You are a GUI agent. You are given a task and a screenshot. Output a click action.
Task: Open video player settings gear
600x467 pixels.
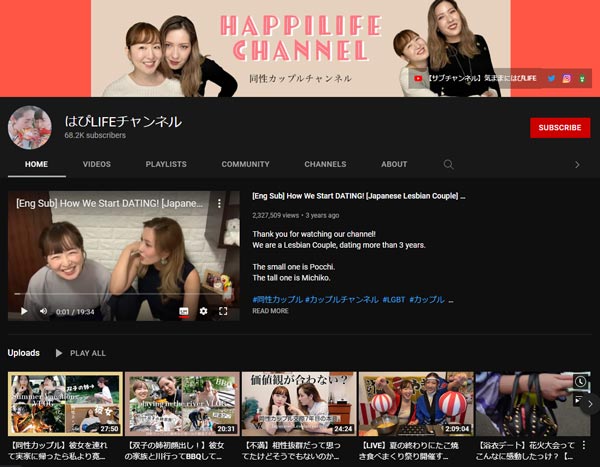(x=203, y=311)
